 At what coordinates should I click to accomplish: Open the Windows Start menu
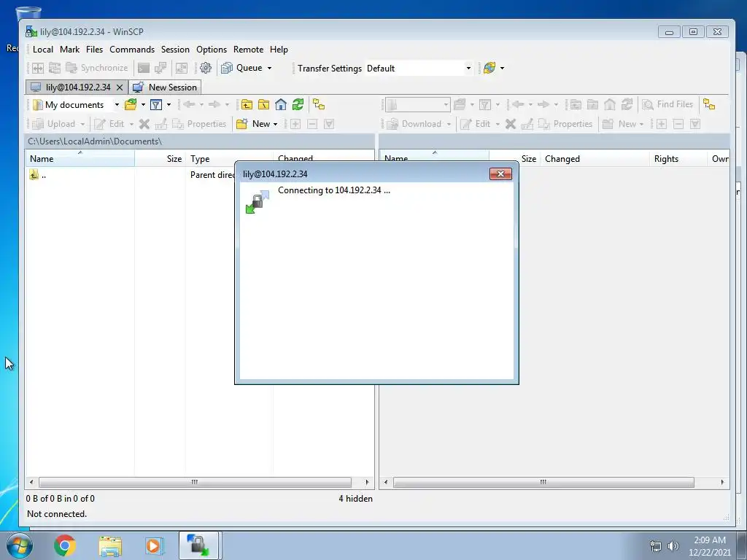click(20, 545)
